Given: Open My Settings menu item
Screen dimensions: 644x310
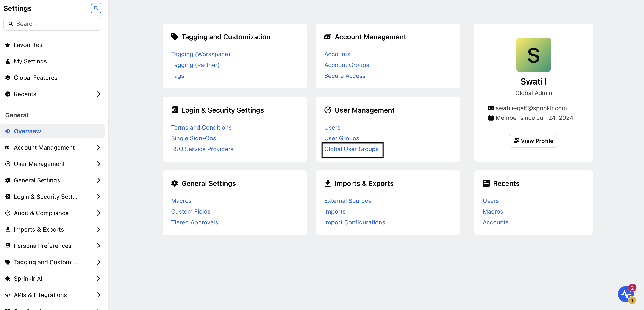Looking at the screenshot, I should pos(52,61).
